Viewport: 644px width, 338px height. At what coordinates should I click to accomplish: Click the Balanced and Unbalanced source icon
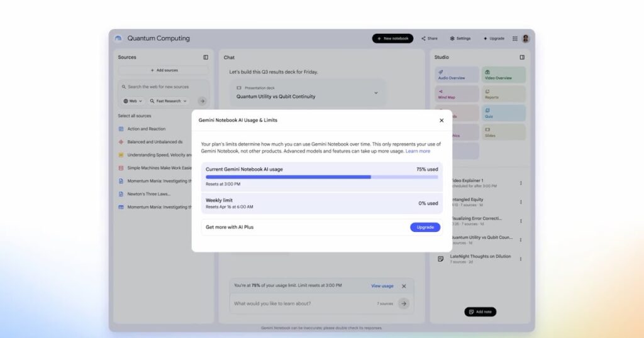[121, 142]
